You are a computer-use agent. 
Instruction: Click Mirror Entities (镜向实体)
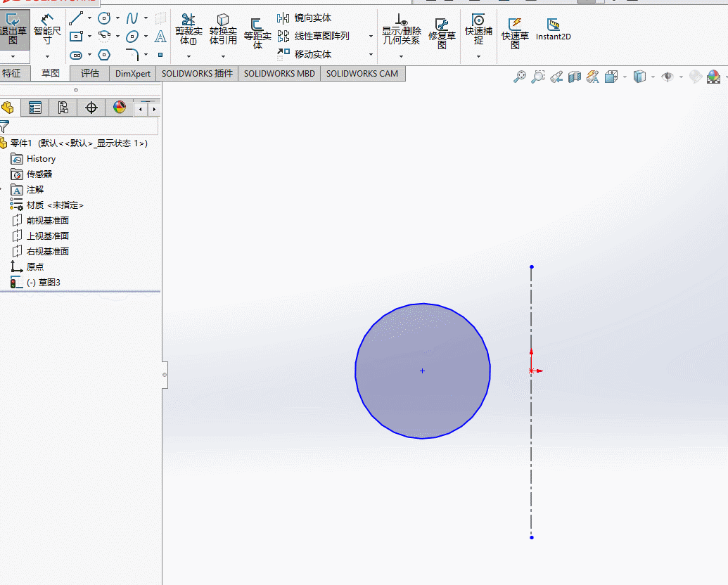click(x=305, y=18)
